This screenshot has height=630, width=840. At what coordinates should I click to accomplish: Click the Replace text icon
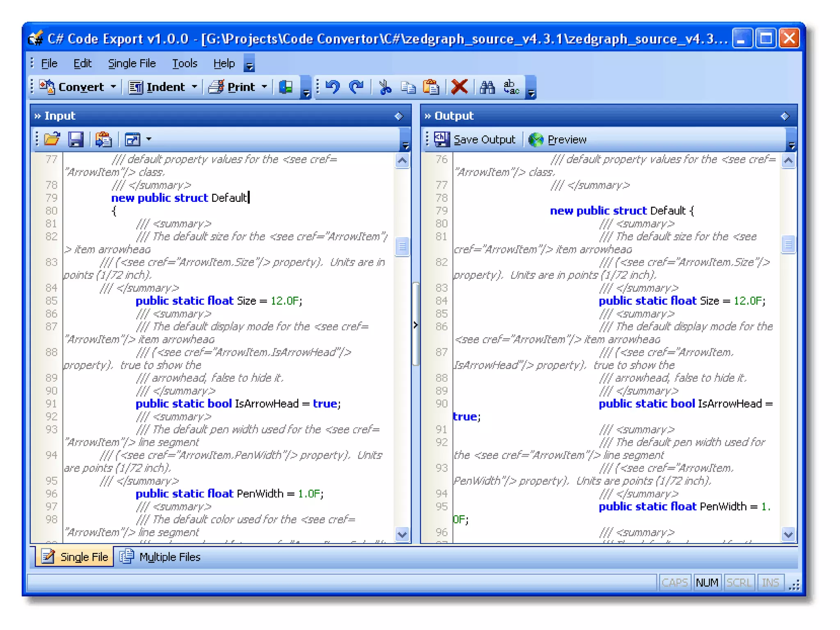[x=511, y=87]
